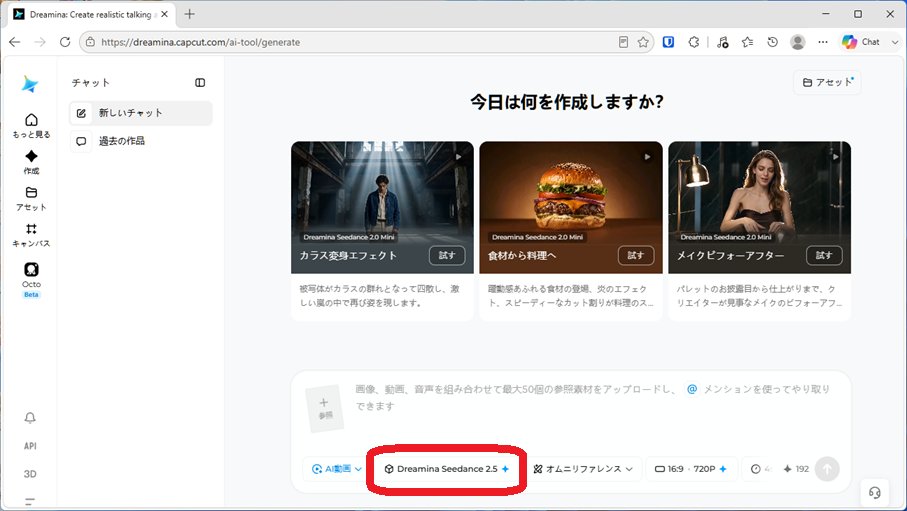The image size is (907, 511).
Task: Add a reference with the 参照 plus tile
Action: [325, 409]
